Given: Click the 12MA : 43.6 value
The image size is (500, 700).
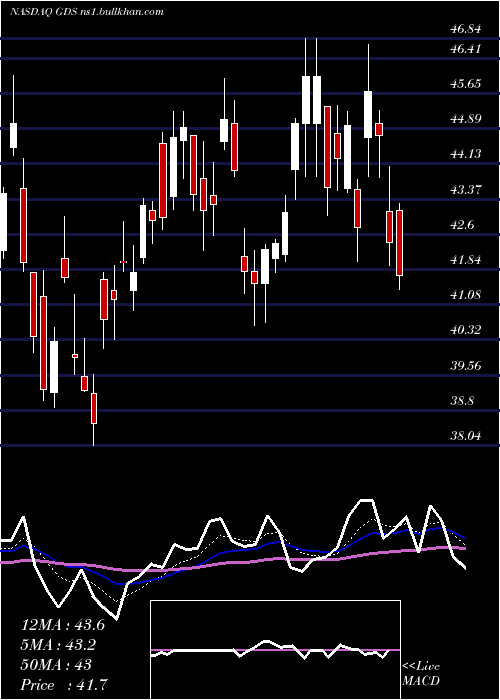Looking at the screenshot, I should 63,625.
